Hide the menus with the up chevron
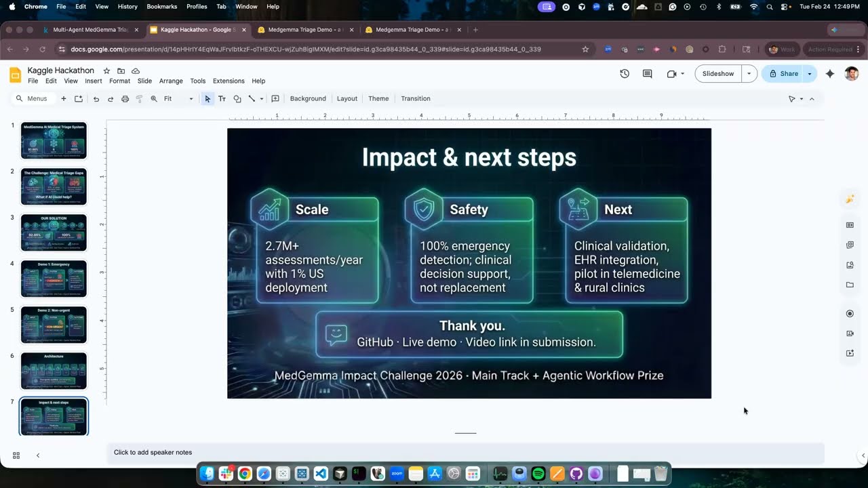Viewport: 868px width, 488px height. 812,98
